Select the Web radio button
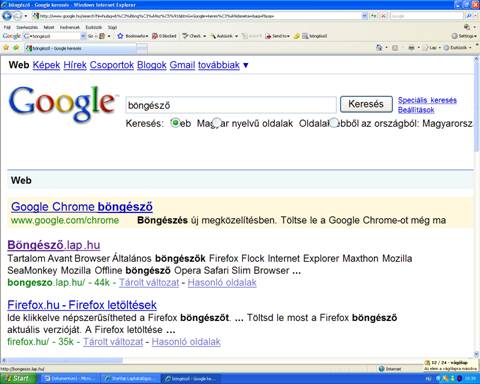The image size is (480, 384). click(175, 123)
